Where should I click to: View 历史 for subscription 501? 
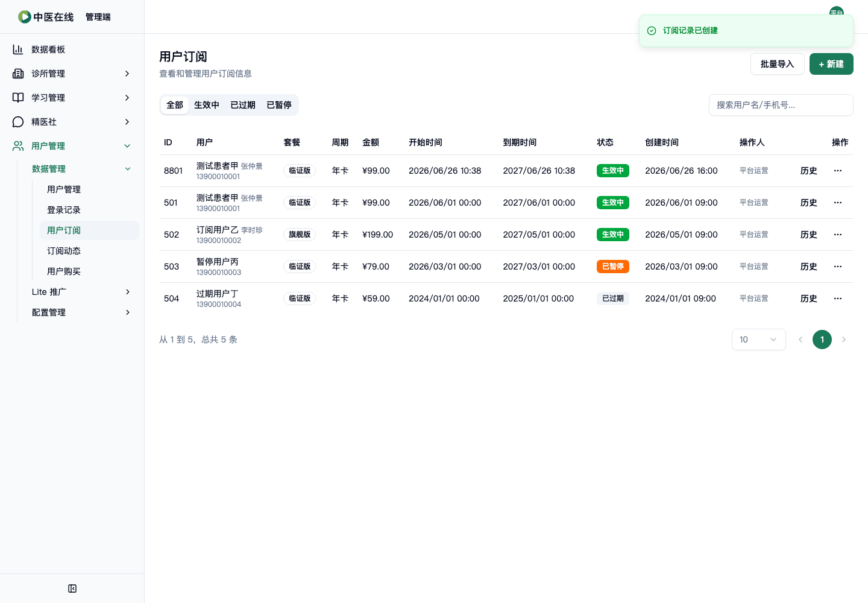point(809,203)
